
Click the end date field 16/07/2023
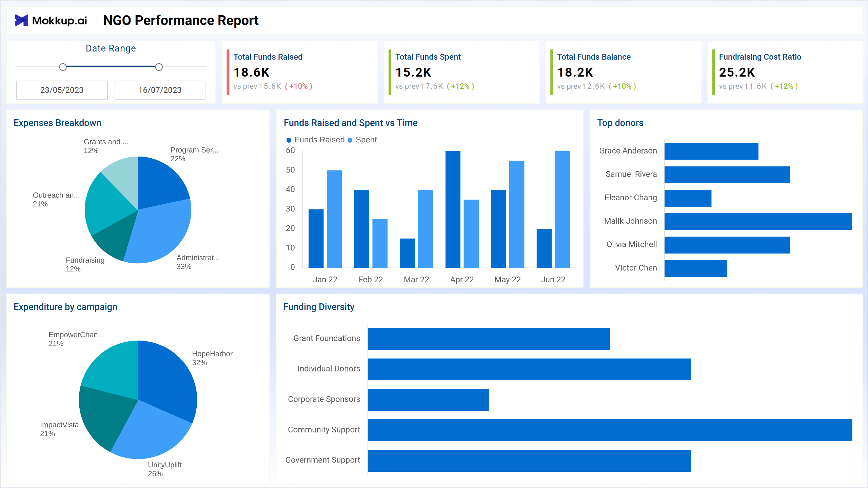pyautogui.click(x=160, y=90)
